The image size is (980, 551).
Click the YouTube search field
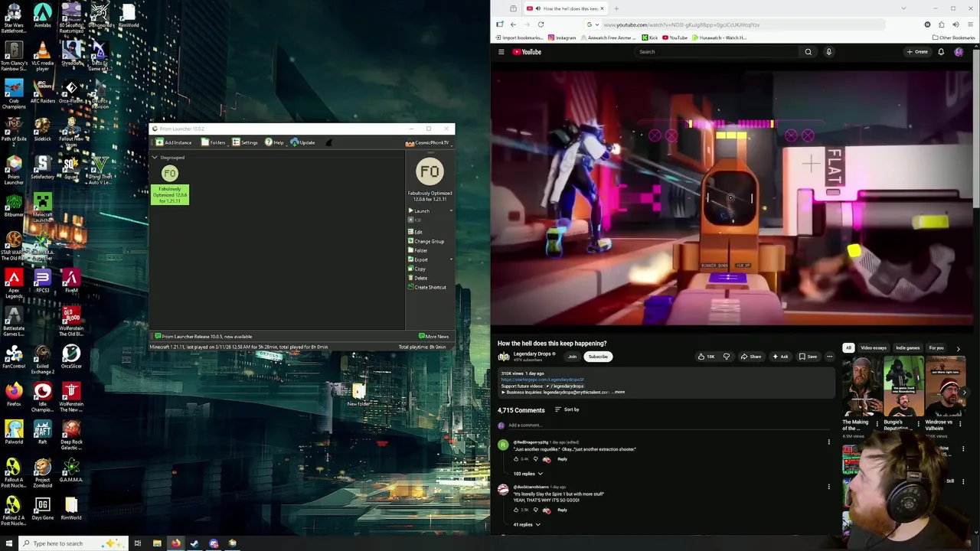click(x=716, y=52)
